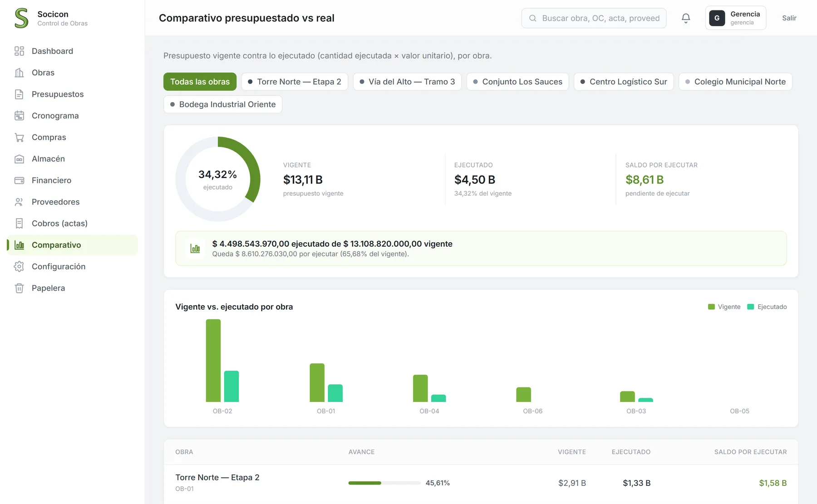Click the $1,33 B ejecutado cell
This screenshot has width=817, height=504.
(x=637, y=483)
